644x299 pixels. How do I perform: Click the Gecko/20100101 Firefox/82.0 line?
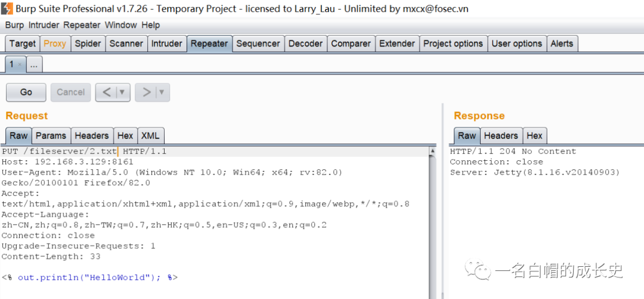[x=76, y=183]
